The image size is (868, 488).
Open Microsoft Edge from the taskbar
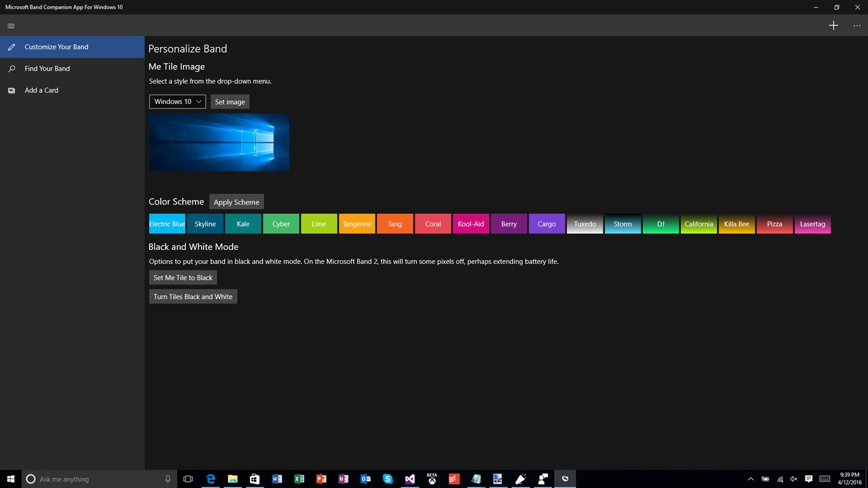point(210,479)
